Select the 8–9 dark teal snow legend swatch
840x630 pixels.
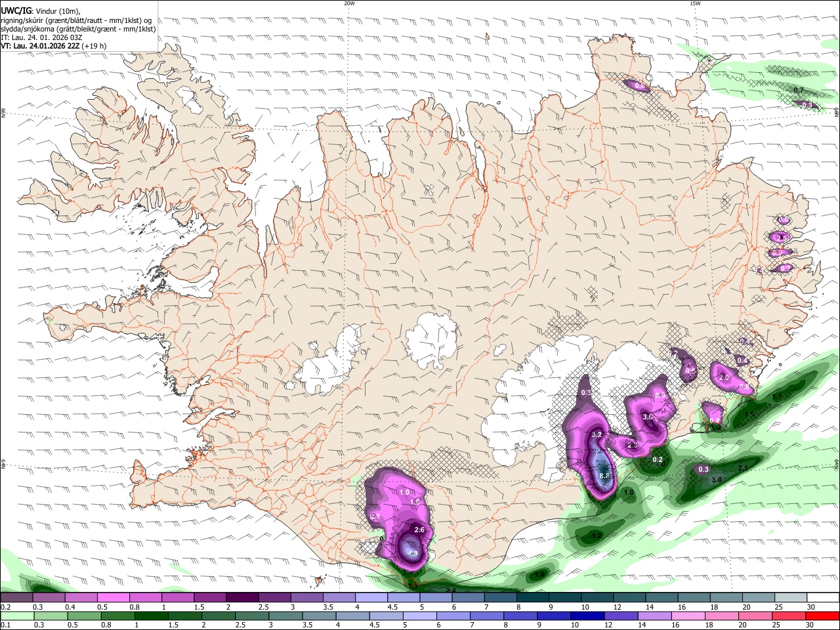[x=532, y=598]
